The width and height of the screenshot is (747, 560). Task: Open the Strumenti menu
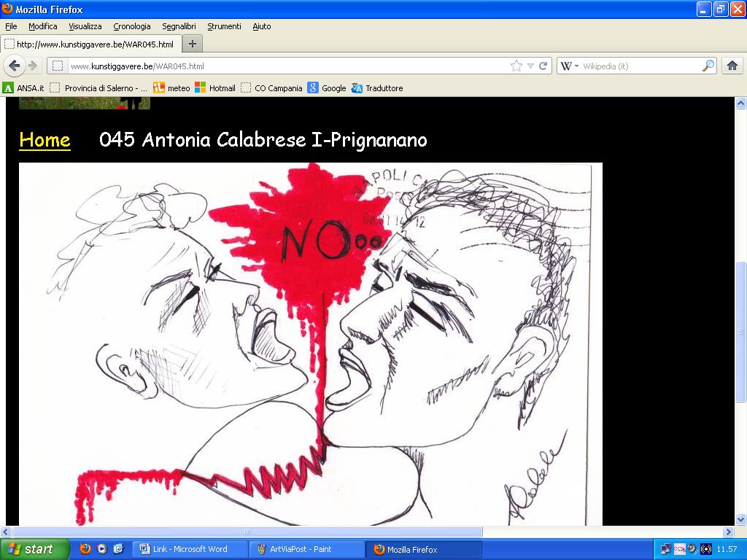pyautogui.click(x=224, y=26)
